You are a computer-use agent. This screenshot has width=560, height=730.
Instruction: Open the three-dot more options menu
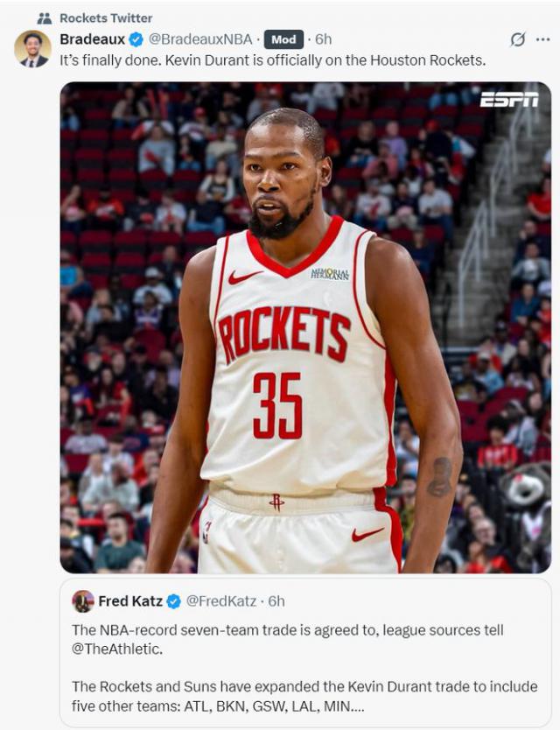click(x=542, y=39)
